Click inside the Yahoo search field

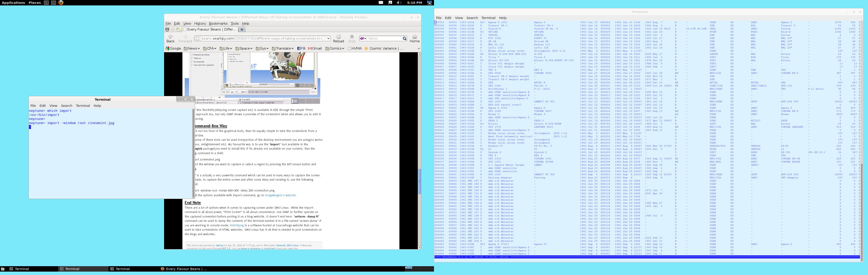(x=384, y=38)
